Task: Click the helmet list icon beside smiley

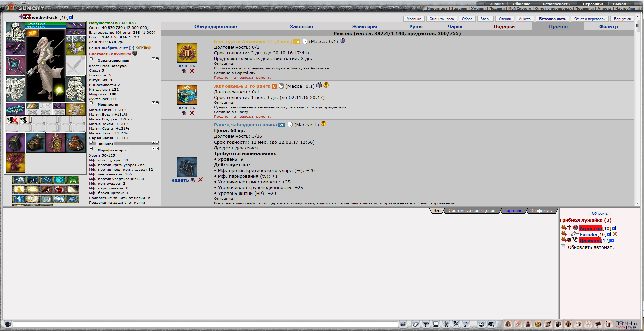Action: 492,324
